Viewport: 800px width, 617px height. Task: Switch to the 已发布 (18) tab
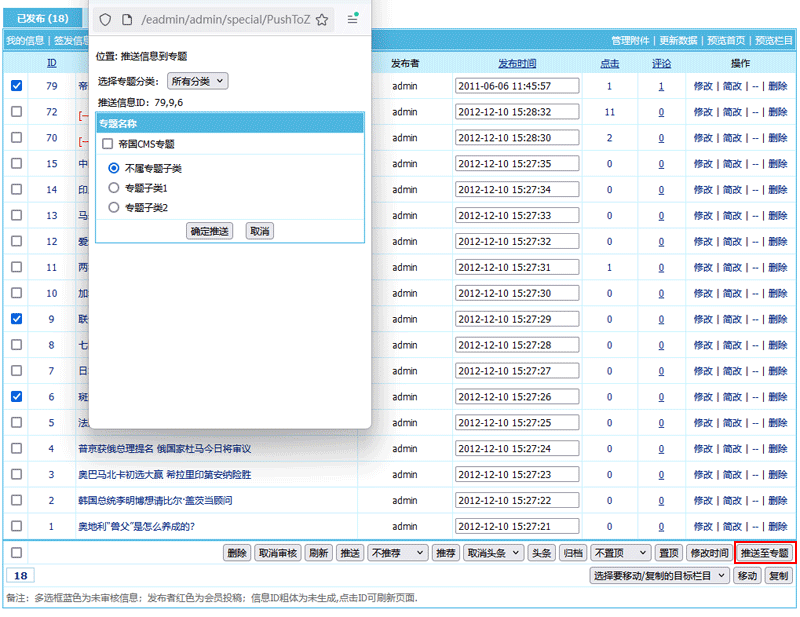[x=43, y=18]
